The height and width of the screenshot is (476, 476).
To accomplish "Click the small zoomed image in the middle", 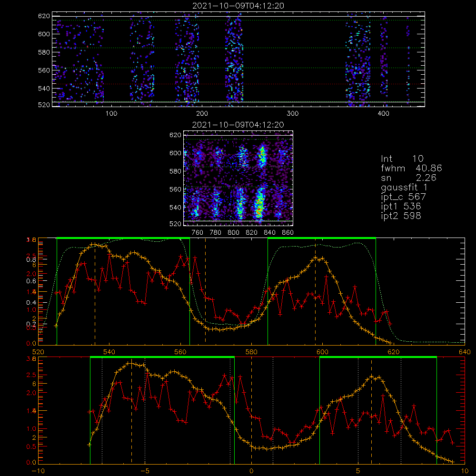I will pyautogui.click(x=238, y=178).
